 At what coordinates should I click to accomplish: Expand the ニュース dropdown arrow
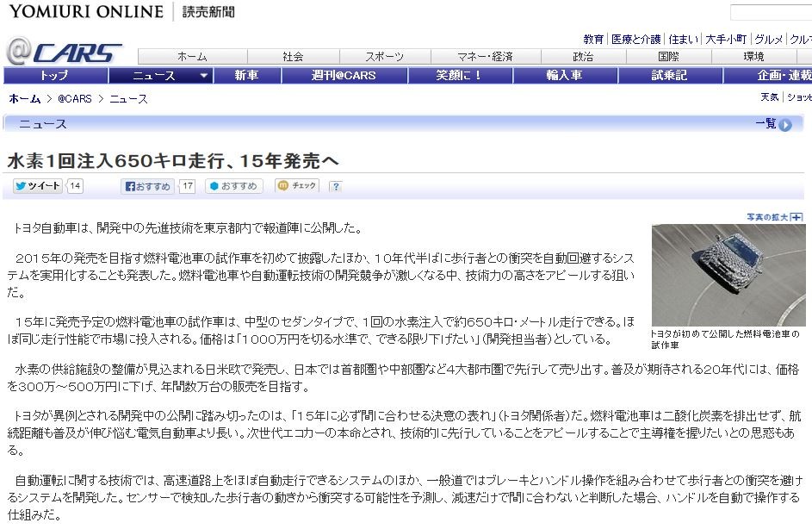[x=204, y=76]
